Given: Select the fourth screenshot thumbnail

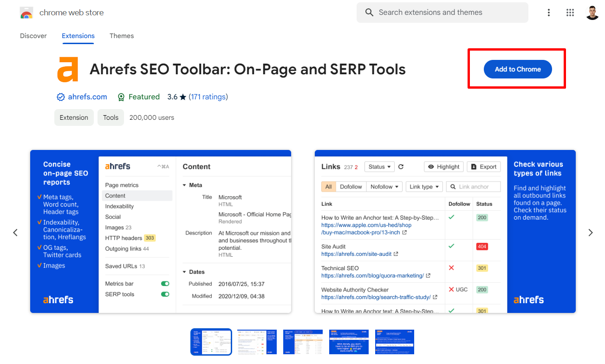Looking at the screenshot, I should (x=349, y=342).
